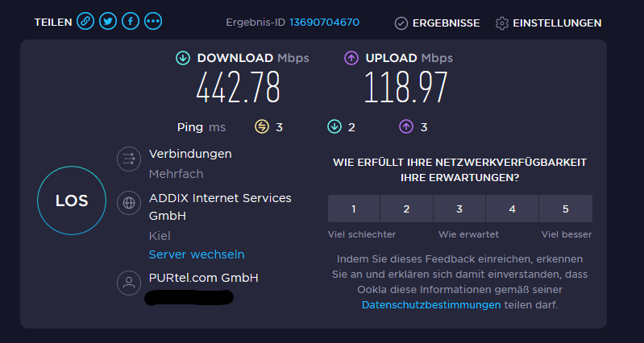Click the upload arrow icon beside UPLOAD
Screen dimensions: 644x343
(x=351, y=58)
